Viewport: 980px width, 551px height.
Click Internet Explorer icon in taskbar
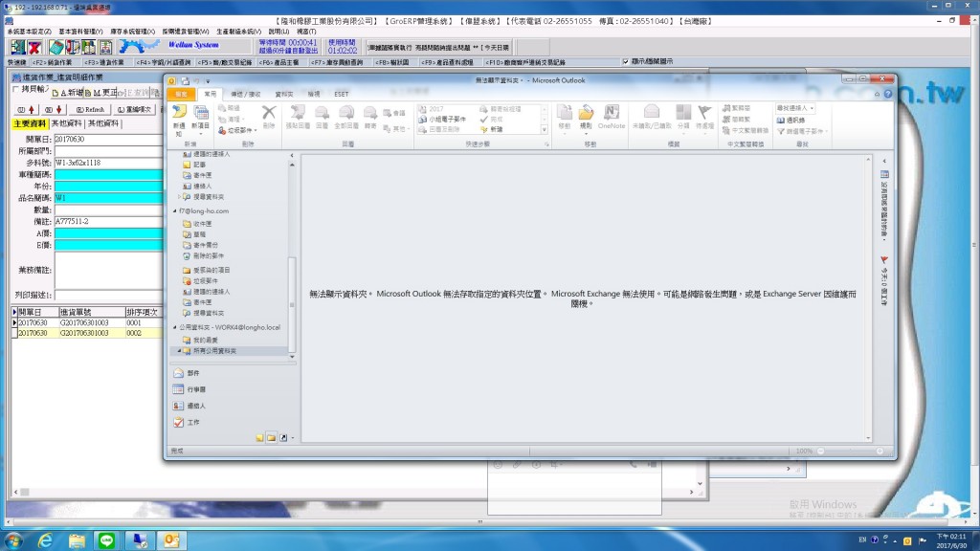coord(45,540)
